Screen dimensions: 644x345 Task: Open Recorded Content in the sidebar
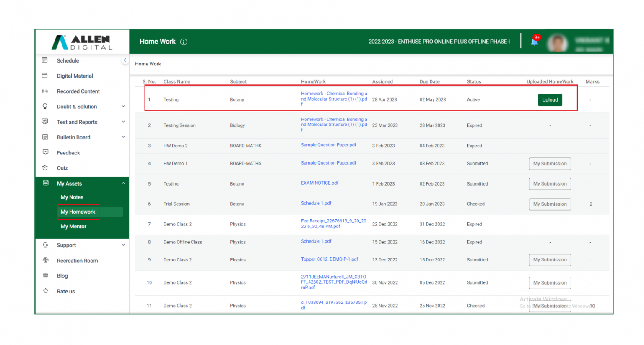[x=78, y=91]
